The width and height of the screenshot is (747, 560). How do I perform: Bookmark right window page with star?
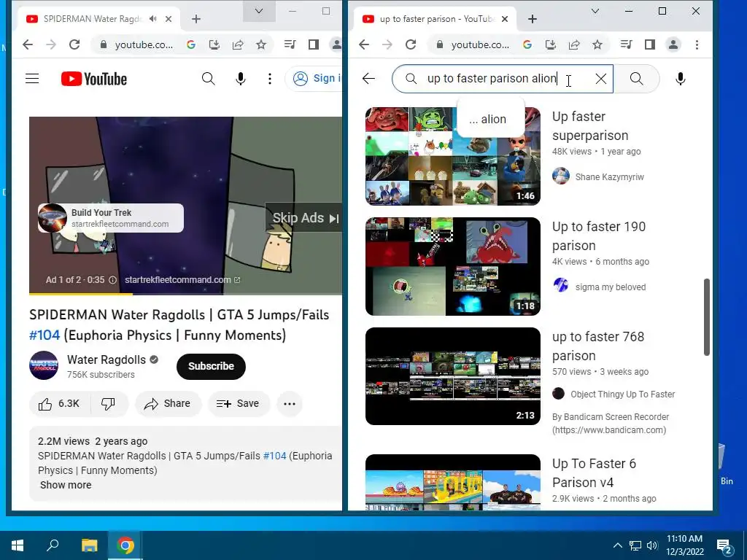(x=597, y=44)
